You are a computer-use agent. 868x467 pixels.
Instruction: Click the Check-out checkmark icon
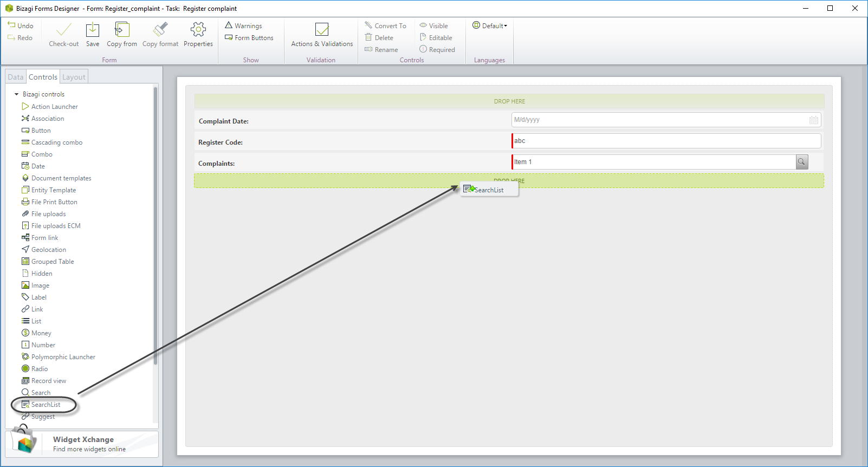pyautogui.click(x=63, y=30)
